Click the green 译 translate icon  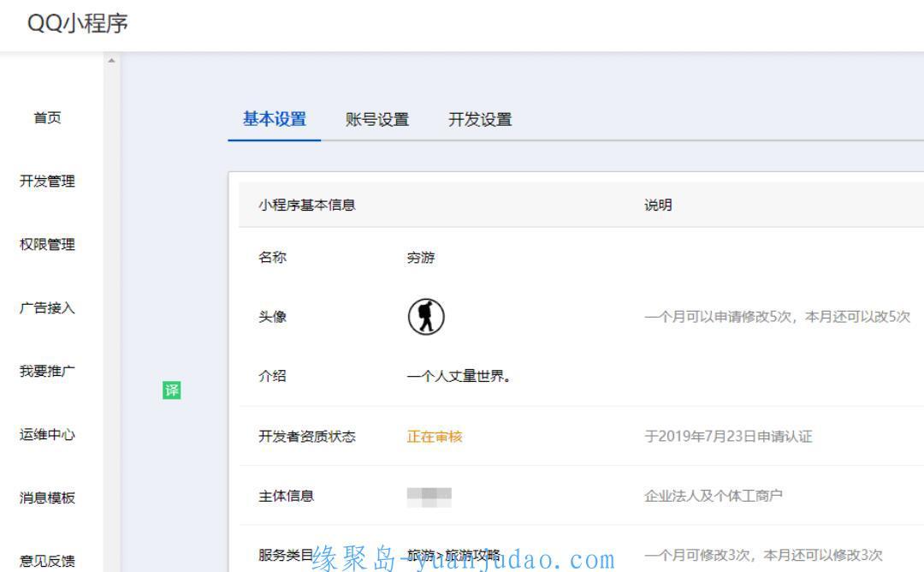[x=171, y=390]
